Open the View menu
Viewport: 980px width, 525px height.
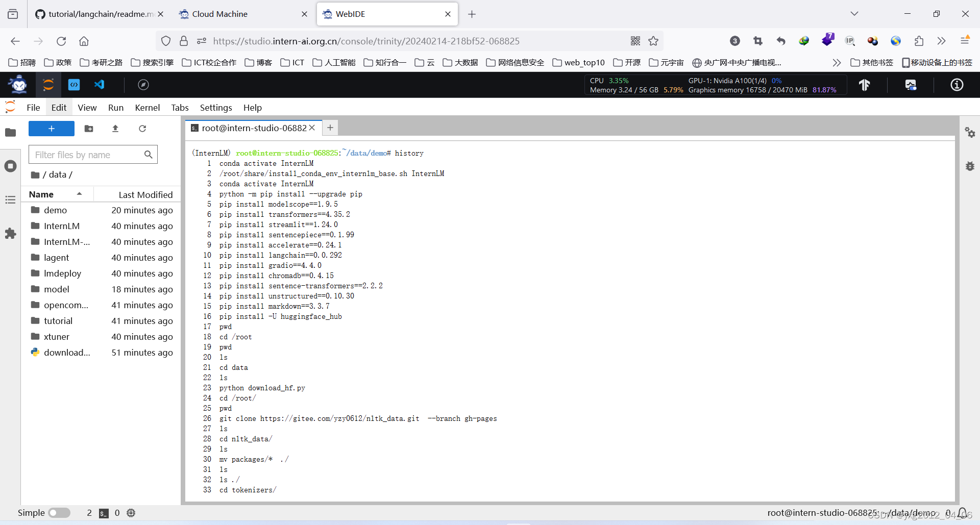click(87, 108)
